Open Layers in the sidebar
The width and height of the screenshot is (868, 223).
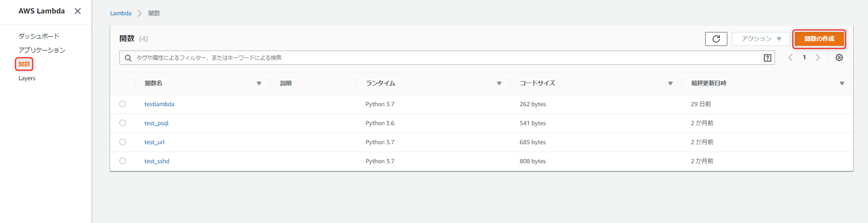(27, 78)
